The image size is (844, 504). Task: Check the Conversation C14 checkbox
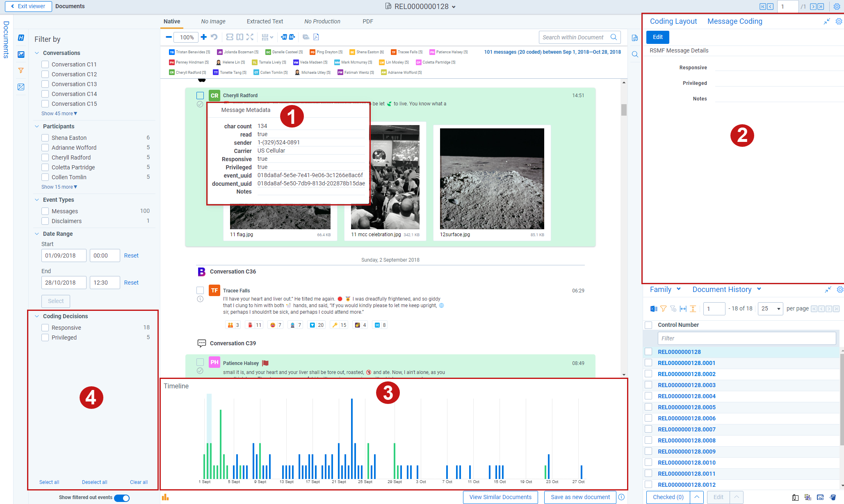pos(45,94)
